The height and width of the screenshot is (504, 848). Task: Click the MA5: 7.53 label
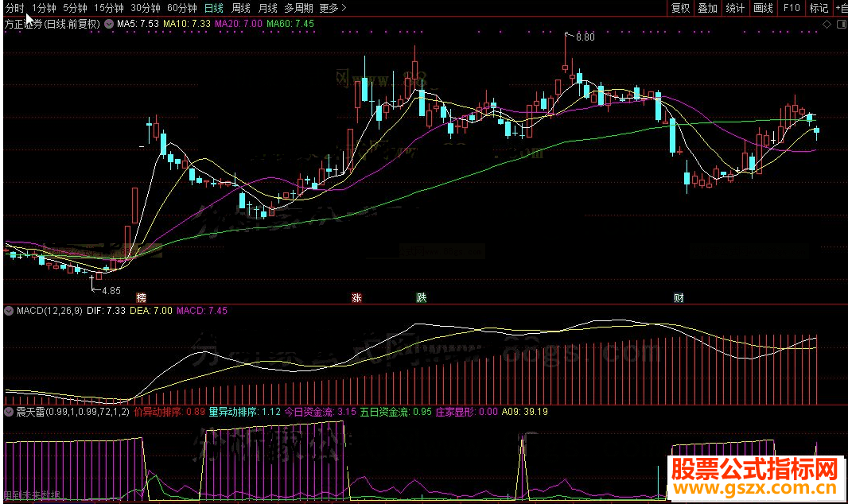pyautogui.click(x=138, y=24)
